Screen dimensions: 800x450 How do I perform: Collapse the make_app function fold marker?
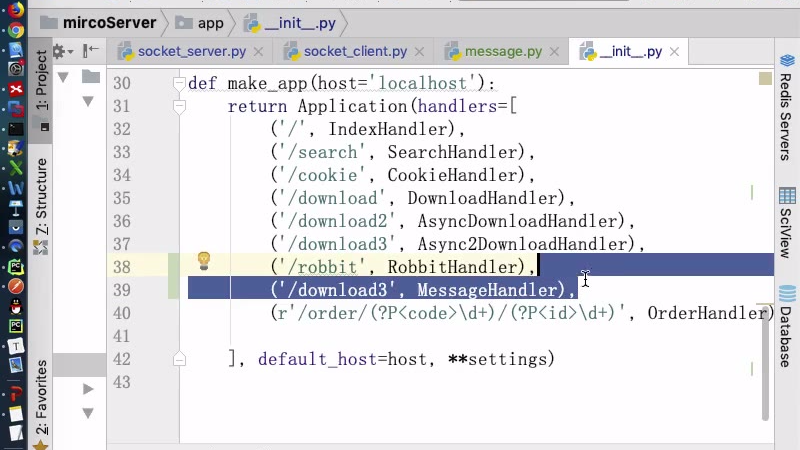pyautogui.click(x=179, y=84)
